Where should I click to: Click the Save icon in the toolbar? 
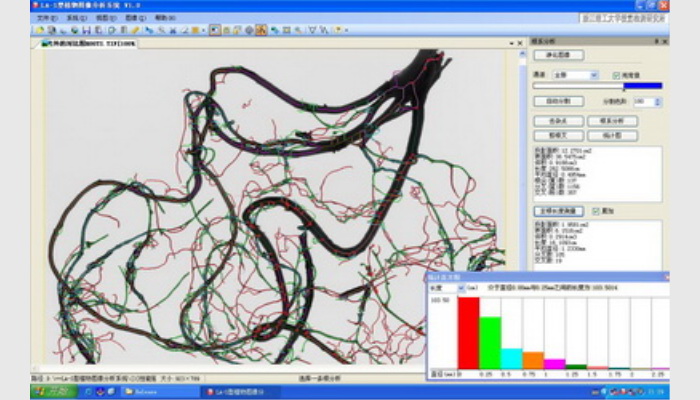point(85,30)
